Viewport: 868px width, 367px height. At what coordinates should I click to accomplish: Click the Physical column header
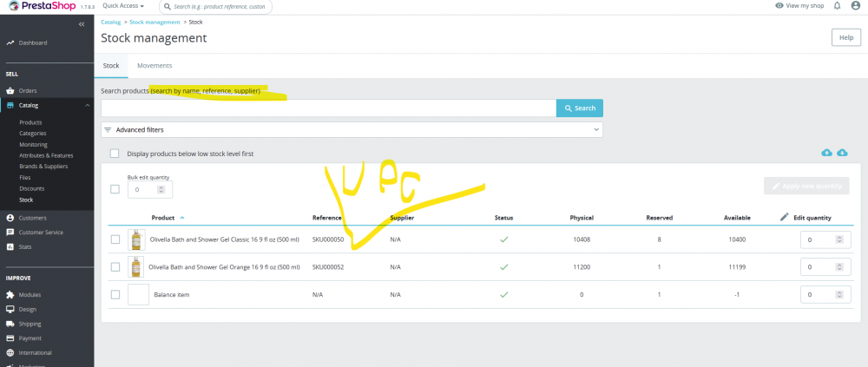(582, 218)
